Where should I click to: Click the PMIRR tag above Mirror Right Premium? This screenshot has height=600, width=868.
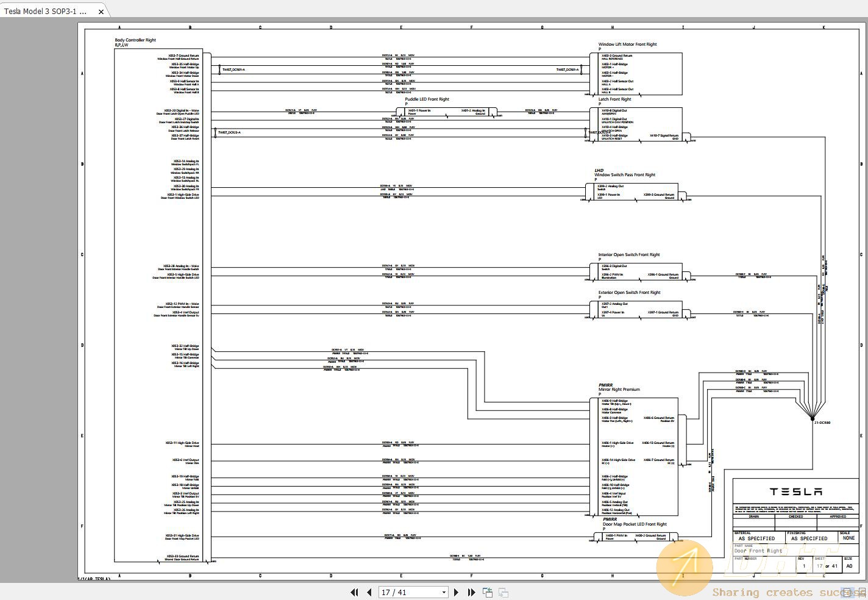[x=605, y=385]
